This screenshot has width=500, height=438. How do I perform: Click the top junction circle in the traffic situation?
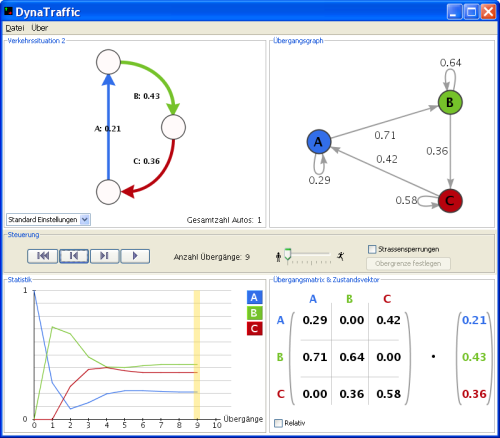(108, 62)
